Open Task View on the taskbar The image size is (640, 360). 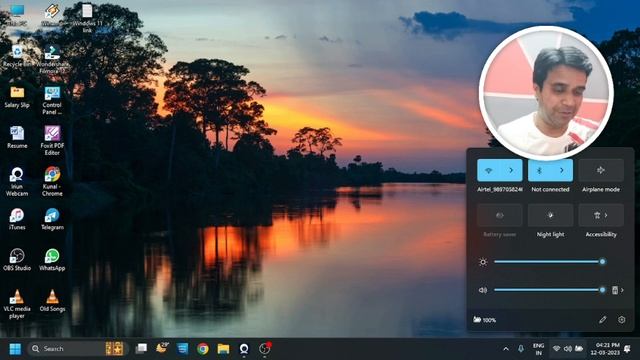click(141, 349)
